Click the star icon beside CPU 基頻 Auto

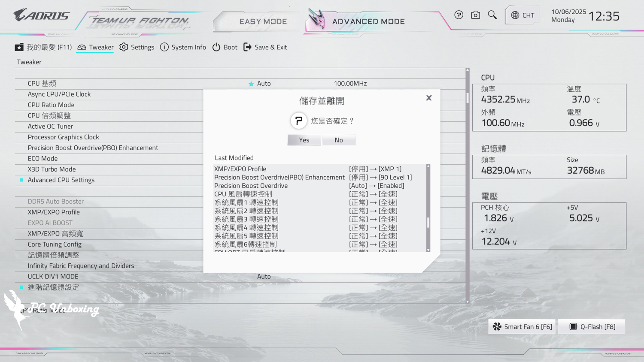251,84
